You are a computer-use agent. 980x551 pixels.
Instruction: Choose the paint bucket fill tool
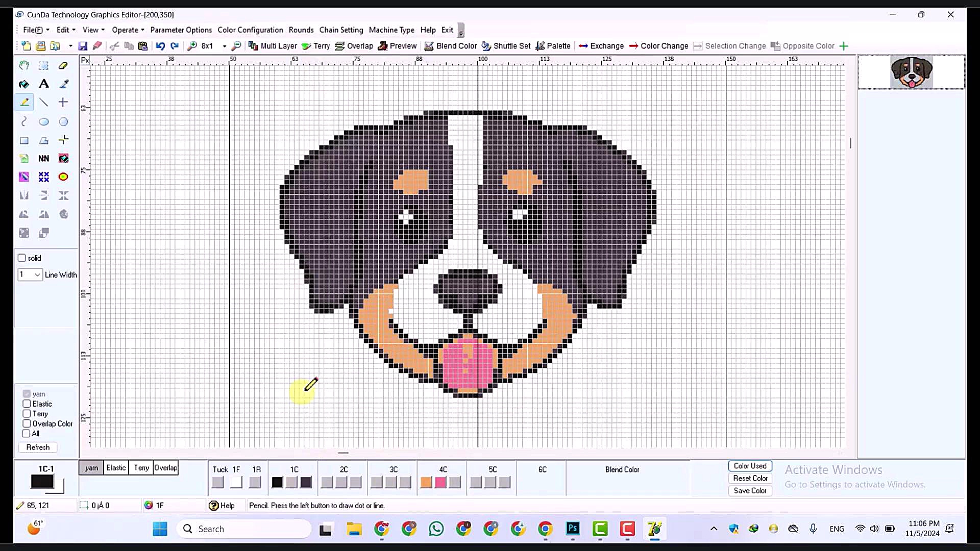tap(24, 84)
